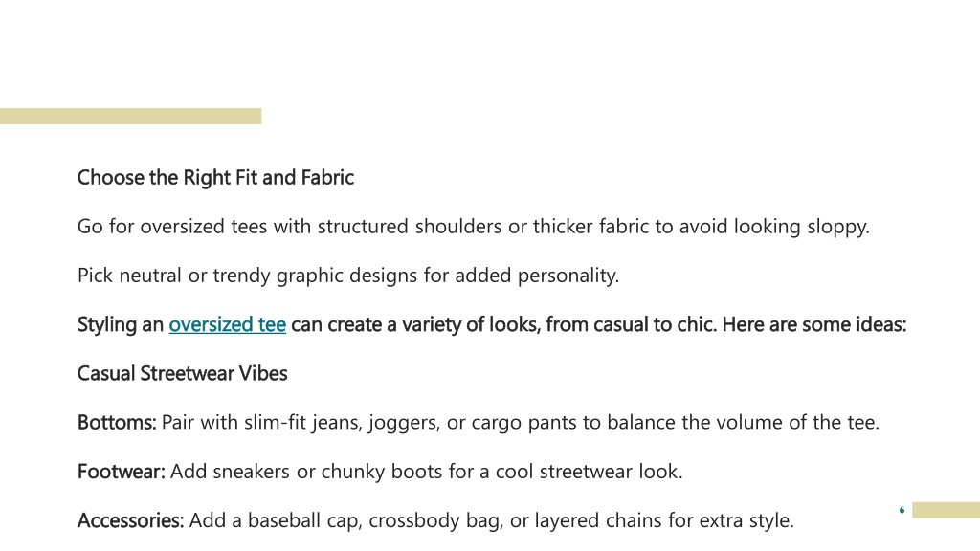The height and width of the screenshot is (551, 980).
Task: Click the bold "Footwear:" label
Action: click(x=122, y=472)
